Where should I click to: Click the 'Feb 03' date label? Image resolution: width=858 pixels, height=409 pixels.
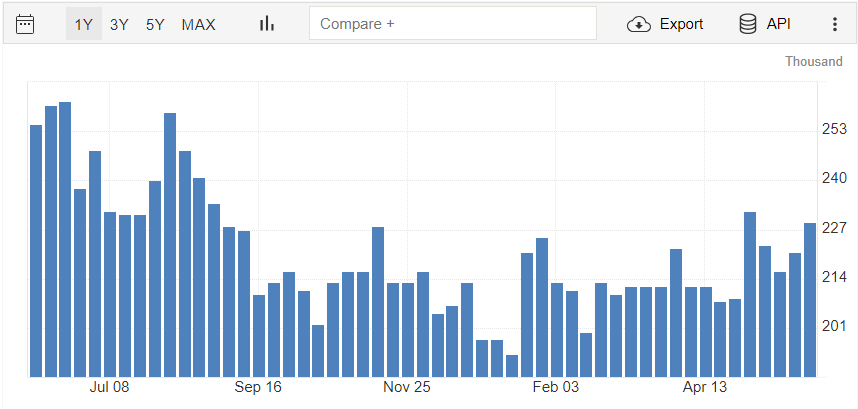(555, 388)
